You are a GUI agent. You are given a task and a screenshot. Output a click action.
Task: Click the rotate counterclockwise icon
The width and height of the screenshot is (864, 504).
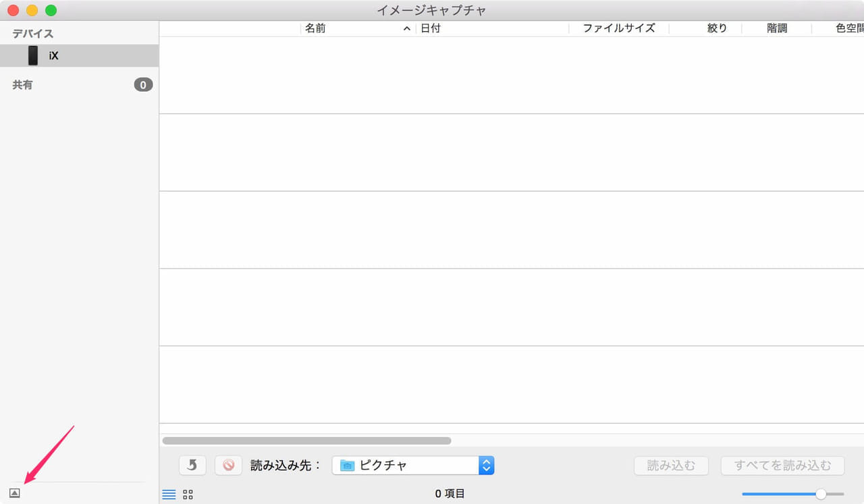click(x=192, y=465)
